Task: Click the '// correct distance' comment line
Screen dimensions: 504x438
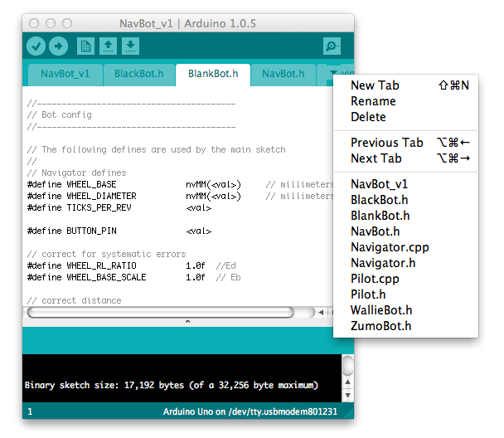Action: [x=75, y=300]
